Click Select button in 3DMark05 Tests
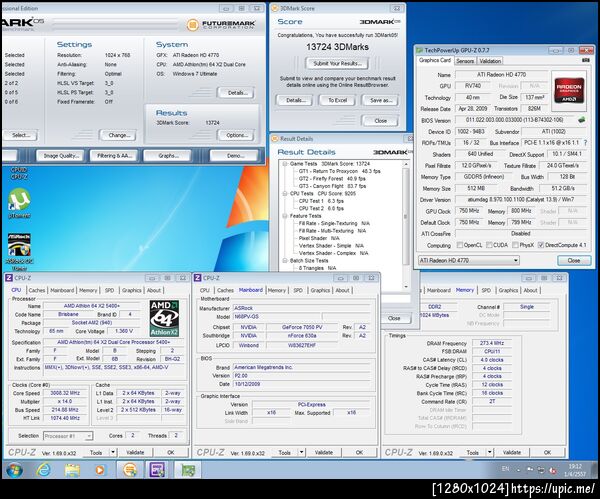600x499 pixels. 21,135
